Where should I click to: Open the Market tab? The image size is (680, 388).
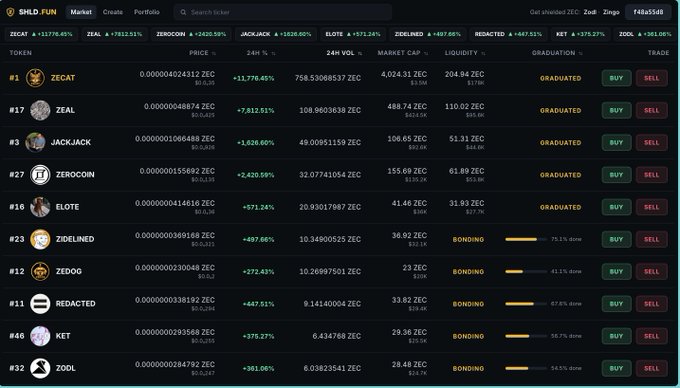pyautogui.click(x=81, y=12)
